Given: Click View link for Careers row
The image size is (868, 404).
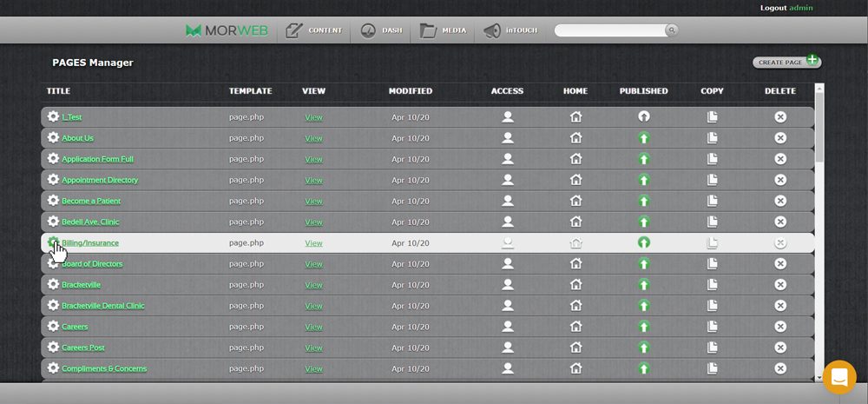Looking at the screenshot, I should [313, 327].
